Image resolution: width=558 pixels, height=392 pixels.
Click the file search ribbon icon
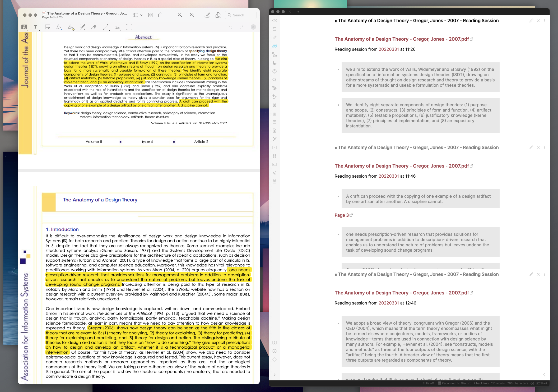point(275,131)
